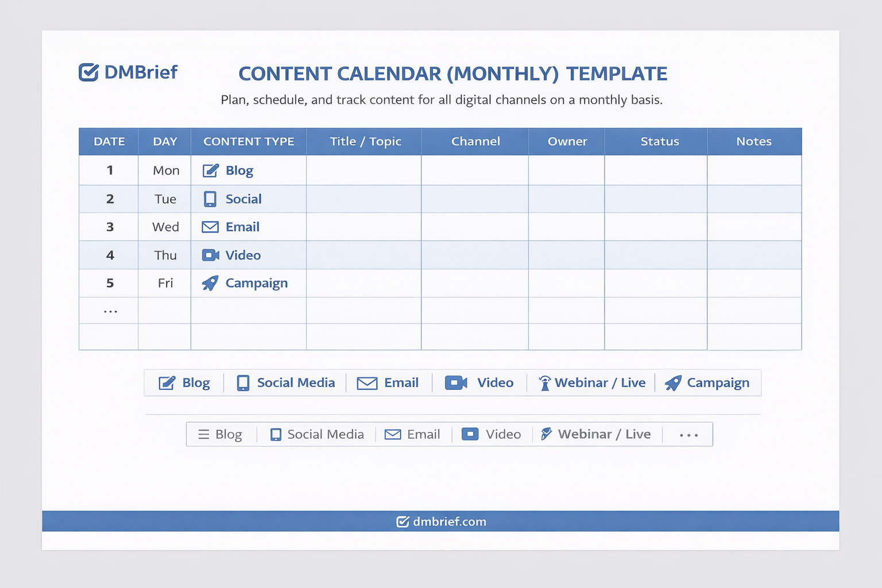Click the Email envelope icon in row 3

tap(210, 227)
